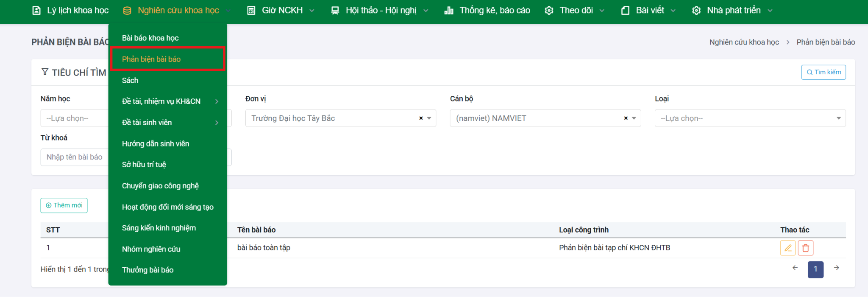The height and width of the screenshot is (297, 868).
Task: Click the Theo dõi gear icon
Action: [549, 11]
